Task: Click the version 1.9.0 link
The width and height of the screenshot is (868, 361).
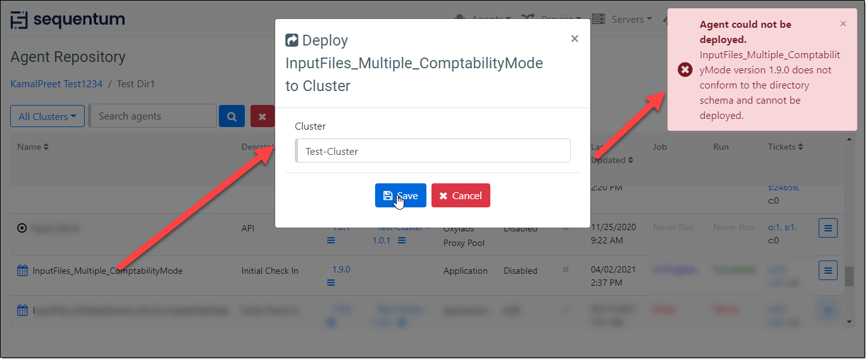Action: 341,269
